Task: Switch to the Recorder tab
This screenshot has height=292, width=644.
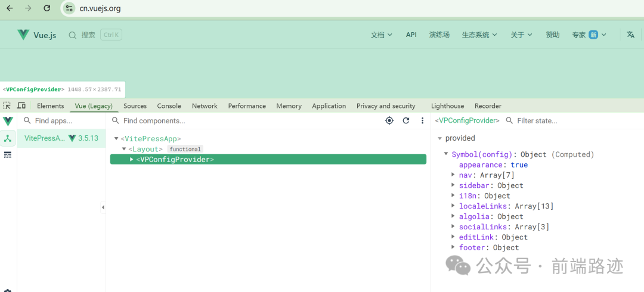Action: [x=488, y=106]
